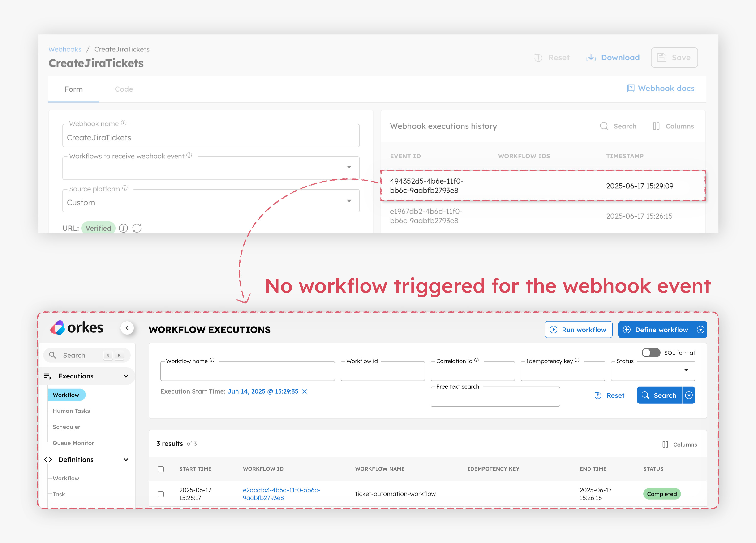Open the Source platform dropdown

tap(349, 201)
